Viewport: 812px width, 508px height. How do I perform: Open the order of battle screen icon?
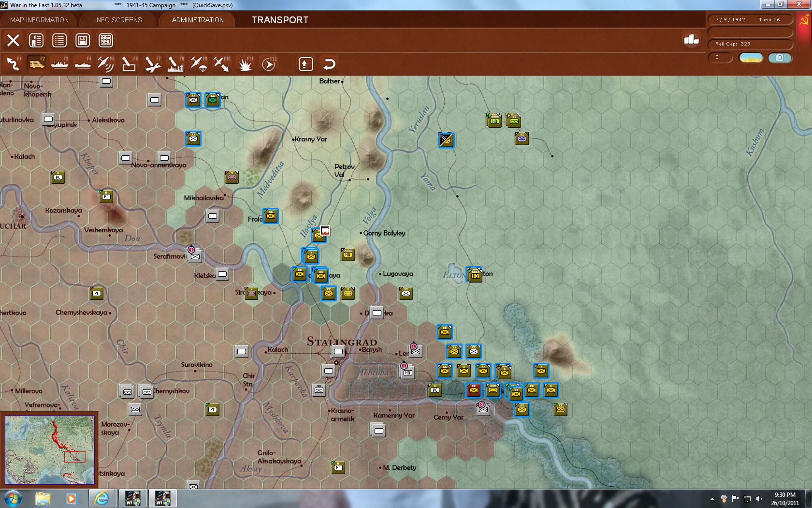(36, 40)
